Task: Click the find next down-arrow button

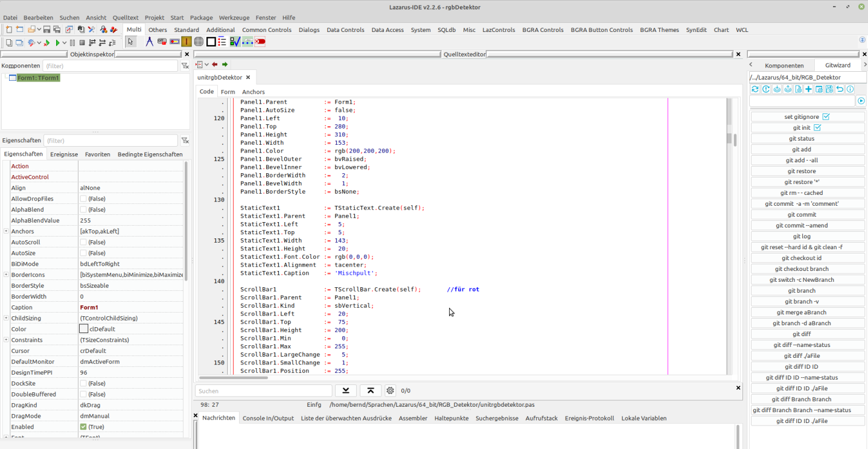Action: (346, 390)
